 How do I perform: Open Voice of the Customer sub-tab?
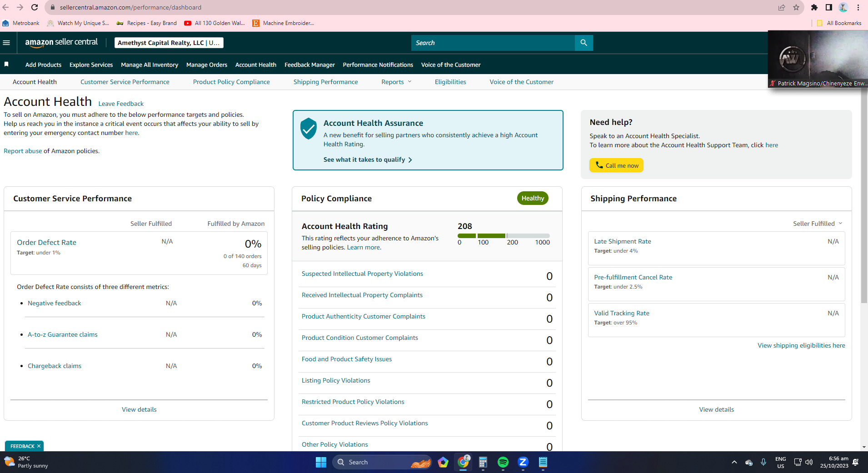point(522,82)
